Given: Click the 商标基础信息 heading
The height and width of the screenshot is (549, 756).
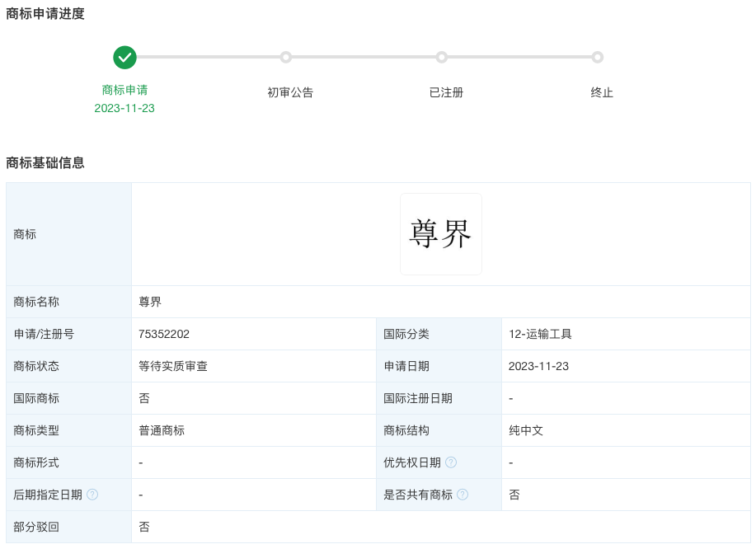Looking at the screenshot, I should [45, 163].
